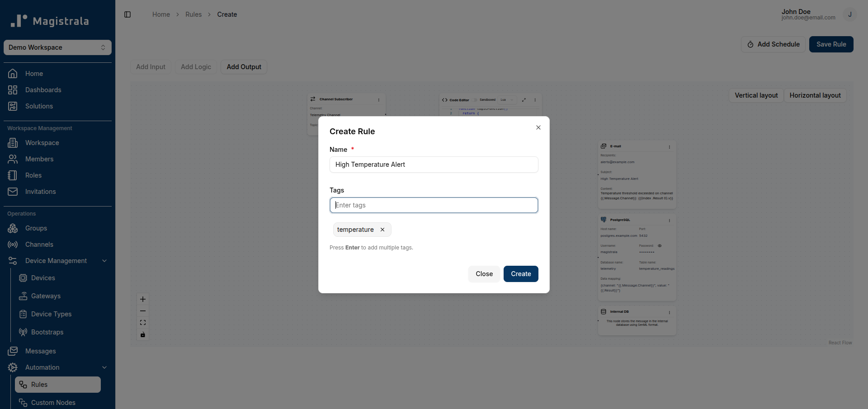Toggle the sidebar panel icon

(x=127, y=14)
